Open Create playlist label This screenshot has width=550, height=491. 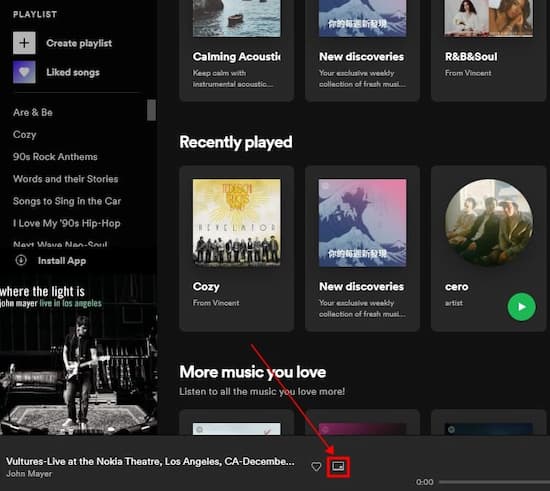[79, 43]
